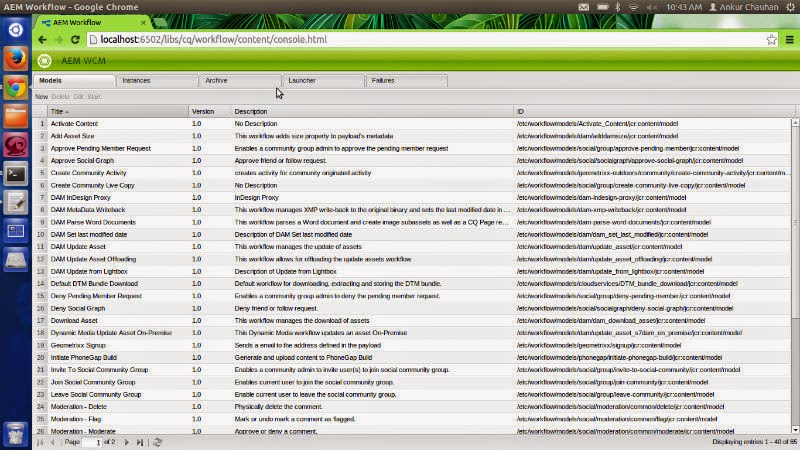Click the New toolbar button
The image size is (800, 450).
coord(41,96)
